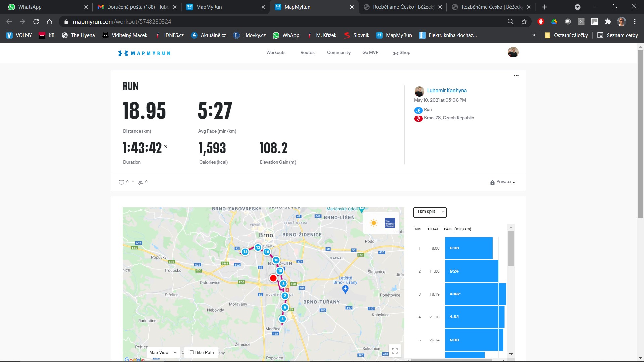Open Lubomir Kachyna profile link

[x=446, y=90]
